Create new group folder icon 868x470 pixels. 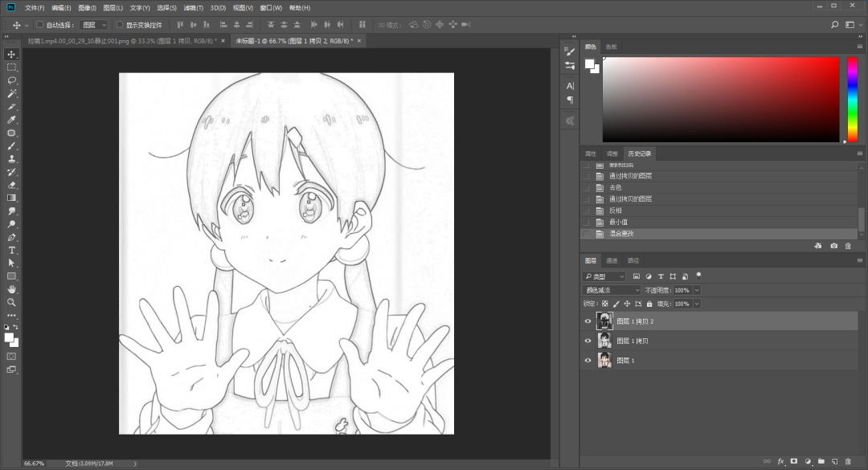click(x=821, y=461)
